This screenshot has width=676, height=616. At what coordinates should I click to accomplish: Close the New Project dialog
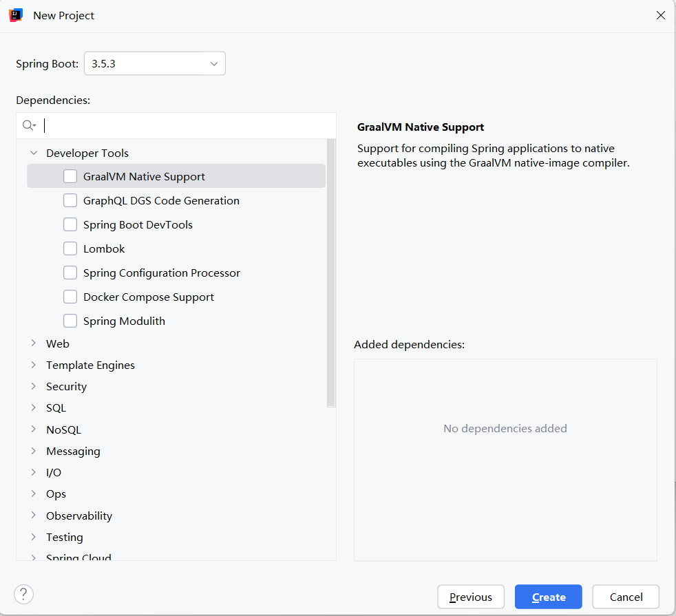pyautogui.click(x=660, y=16)
